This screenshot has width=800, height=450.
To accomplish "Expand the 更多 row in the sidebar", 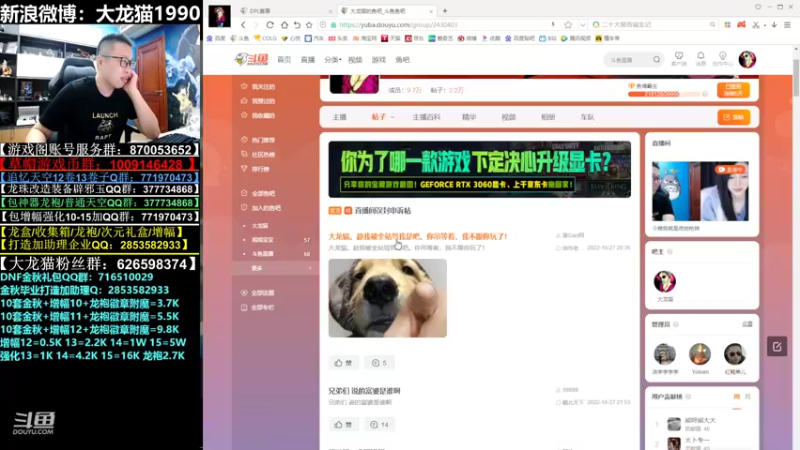I will pos(276,268).
